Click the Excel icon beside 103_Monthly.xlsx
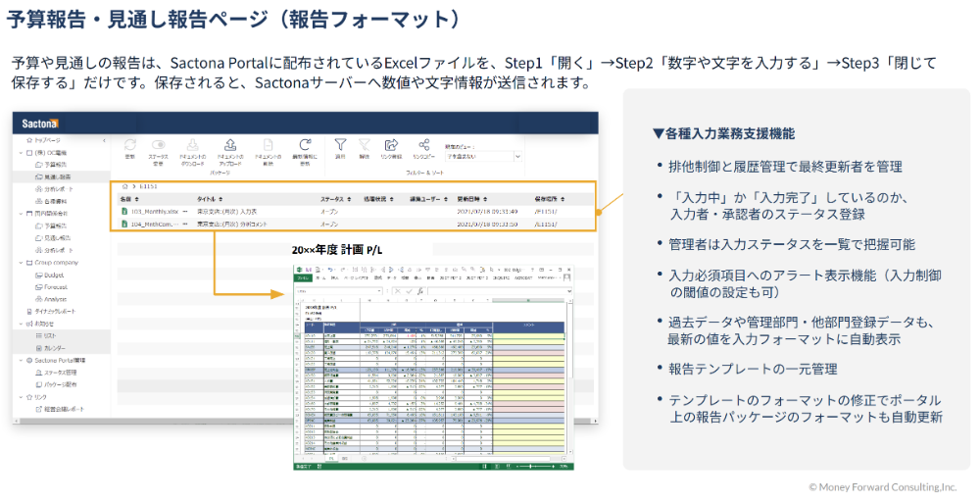The height and width of the screenshot is (502, 980). click(x=125, y=212)
